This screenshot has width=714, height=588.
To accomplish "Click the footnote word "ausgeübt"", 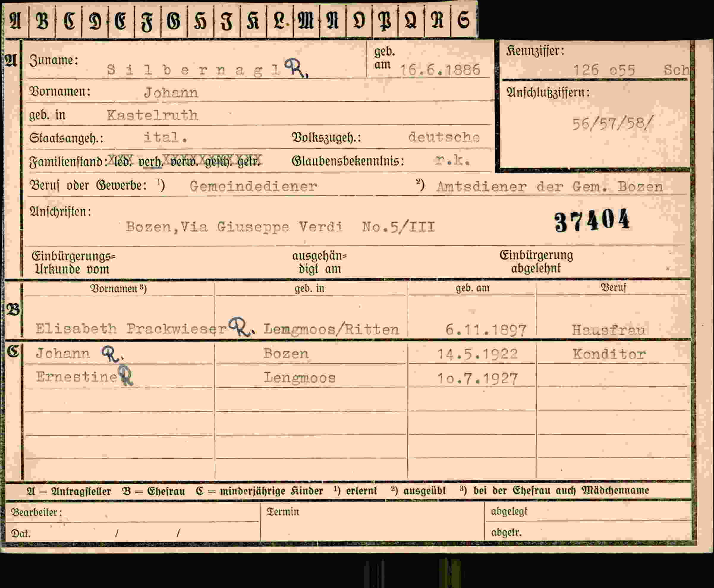I will tap(424, 490).
